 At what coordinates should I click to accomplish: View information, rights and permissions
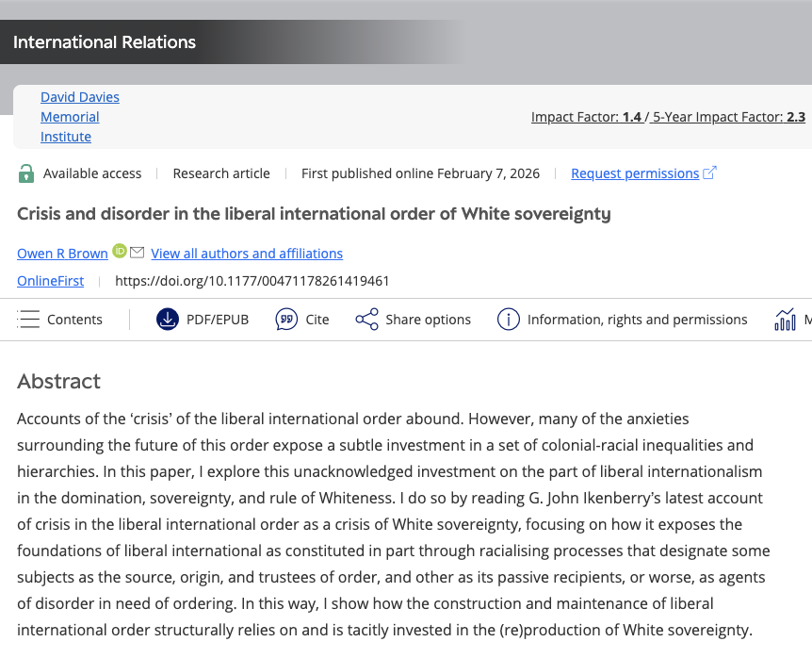coord(622,319)
